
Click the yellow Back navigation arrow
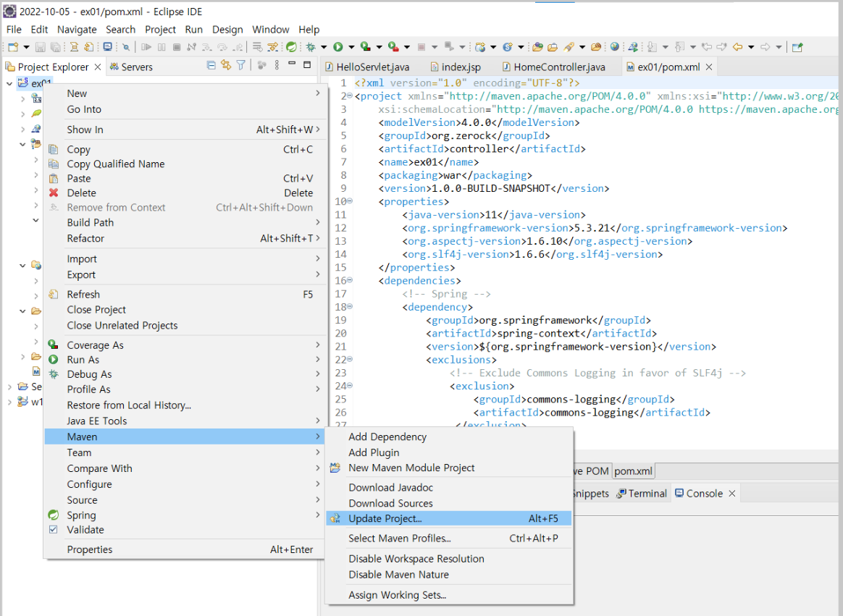click(737, 47)
